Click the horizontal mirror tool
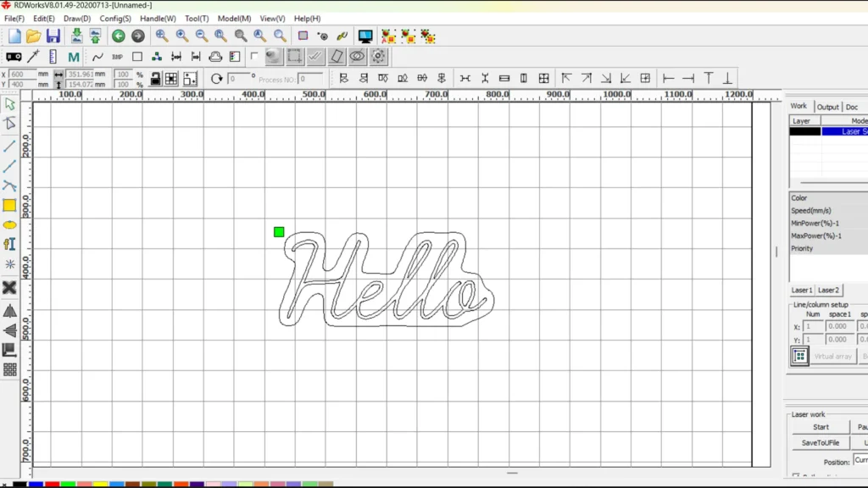 [x=10, y=311]
